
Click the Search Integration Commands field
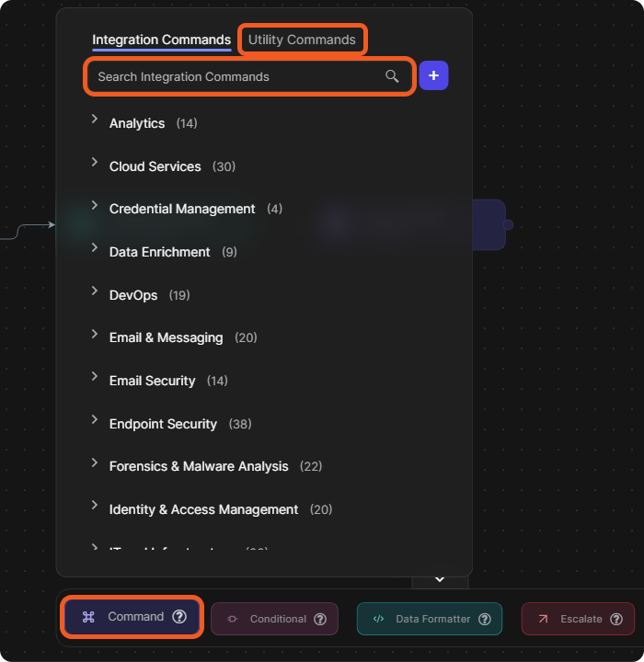coord(249,76)
